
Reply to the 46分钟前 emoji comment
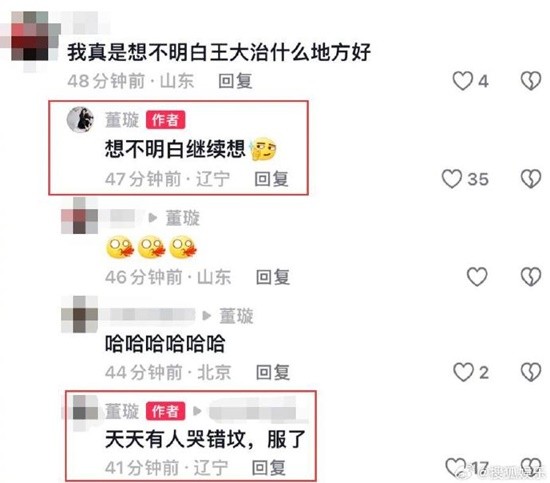click(x=273, y=277)
